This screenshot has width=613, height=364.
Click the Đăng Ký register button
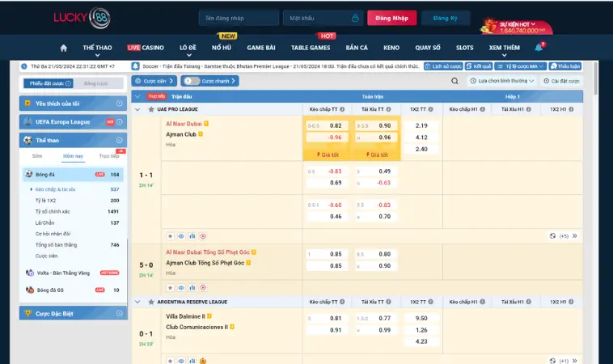coord(446,18)
